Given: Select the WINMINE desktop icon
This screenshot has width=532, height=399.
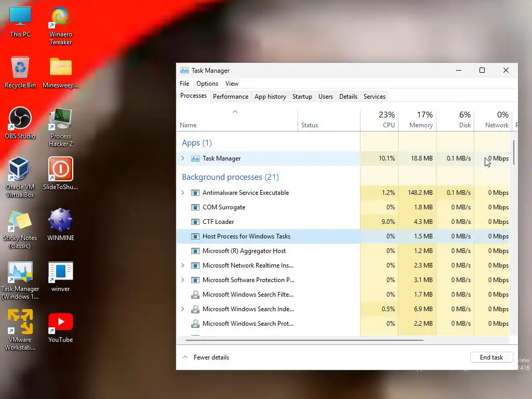Looking at the screenshot, I should point(60,224).
